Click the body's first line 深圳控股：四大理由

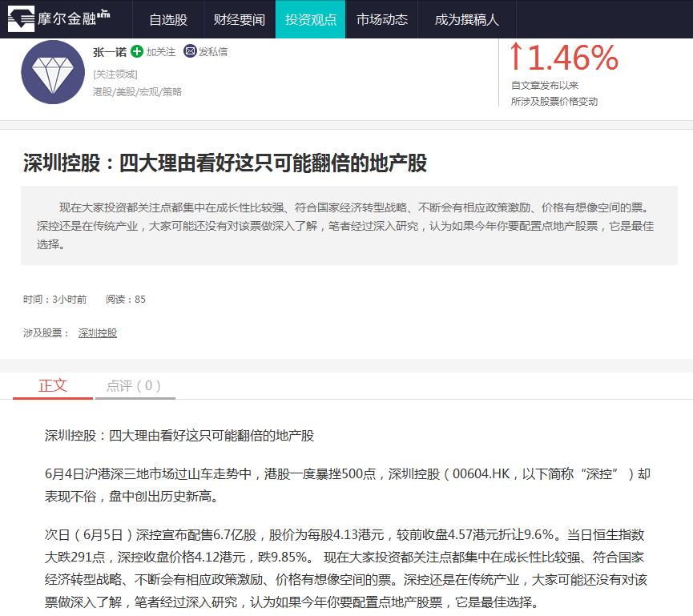pos(179,436)
